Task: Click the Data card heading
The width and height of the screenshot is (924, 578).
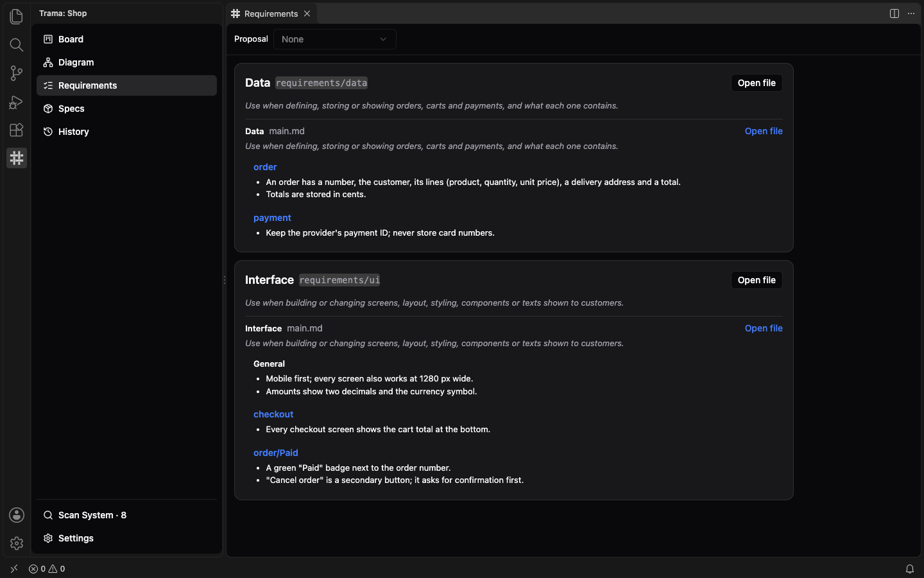Action: click(257, 83)
